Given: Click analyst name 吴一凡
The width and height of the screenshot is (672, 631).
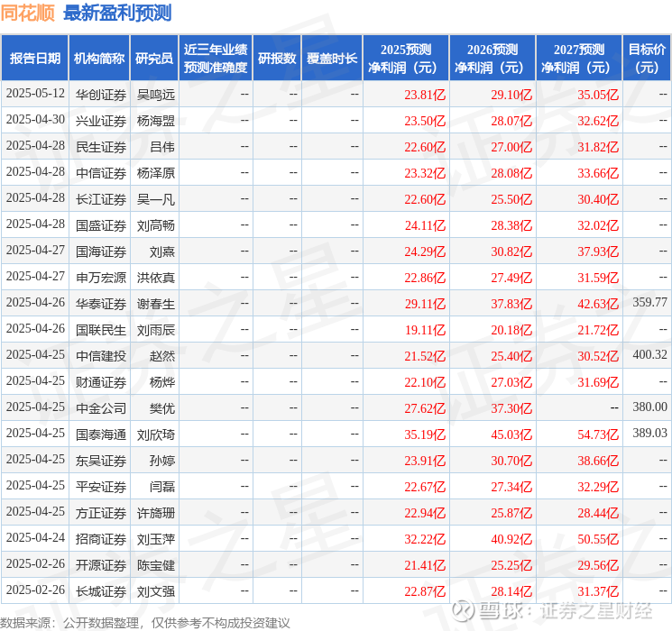Looking at the screenshot, I should point(155,199).
